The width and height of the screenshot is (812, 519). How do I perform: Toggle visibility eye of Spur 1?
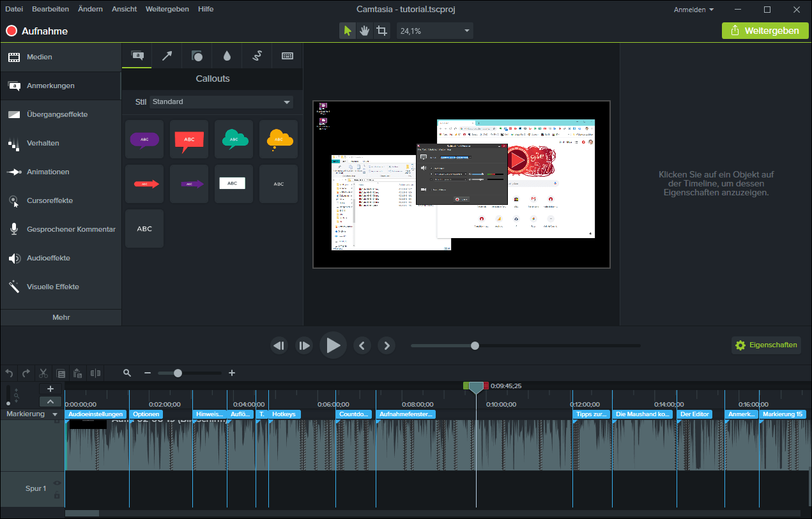click(x=57, y=483)
